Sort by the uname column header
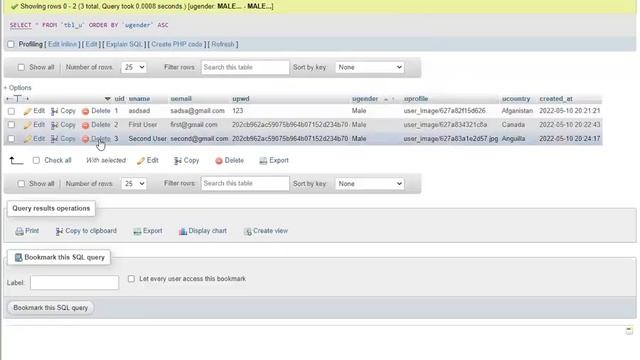This screenshot has height=360, width=640. pyautogui.click(x=139, y=99)
